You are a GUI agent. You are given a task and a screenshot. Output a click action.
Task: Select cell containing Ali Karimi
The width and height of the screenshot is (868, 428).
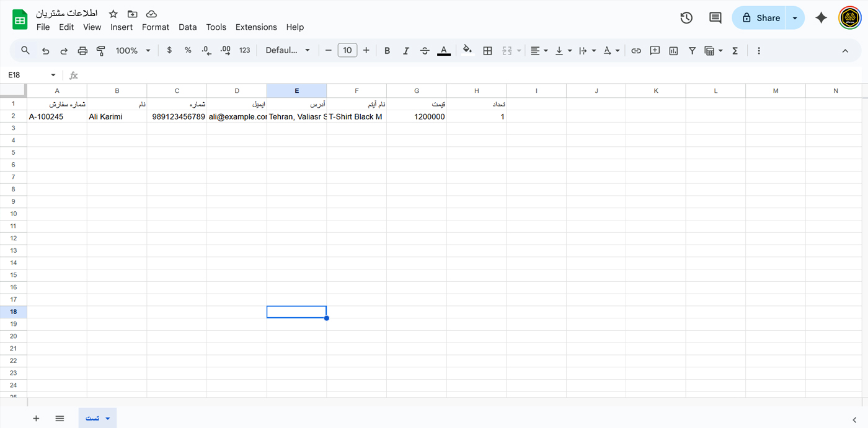pyautogui.click(x=117, y=116)
